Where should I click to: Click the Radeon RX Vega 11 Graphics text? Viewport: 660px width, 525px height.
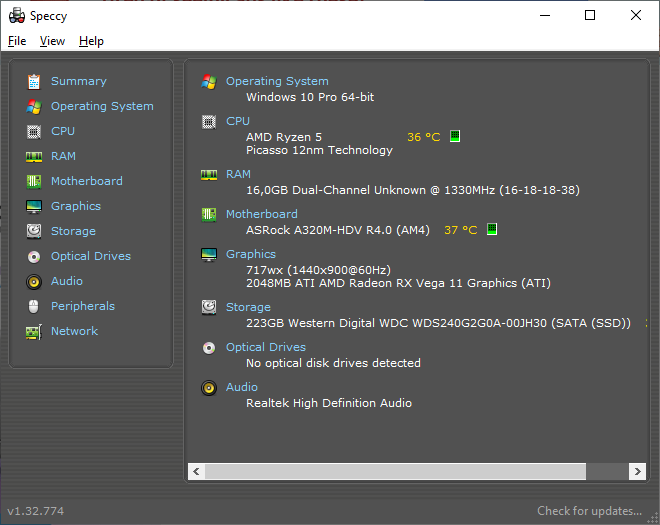(398, 283)
